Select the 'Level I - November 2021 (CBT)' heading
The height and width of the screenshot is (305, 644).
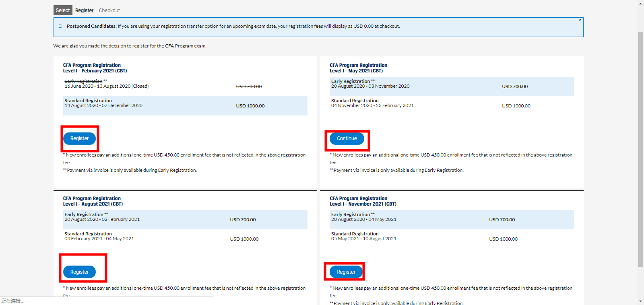coord(363,204)
